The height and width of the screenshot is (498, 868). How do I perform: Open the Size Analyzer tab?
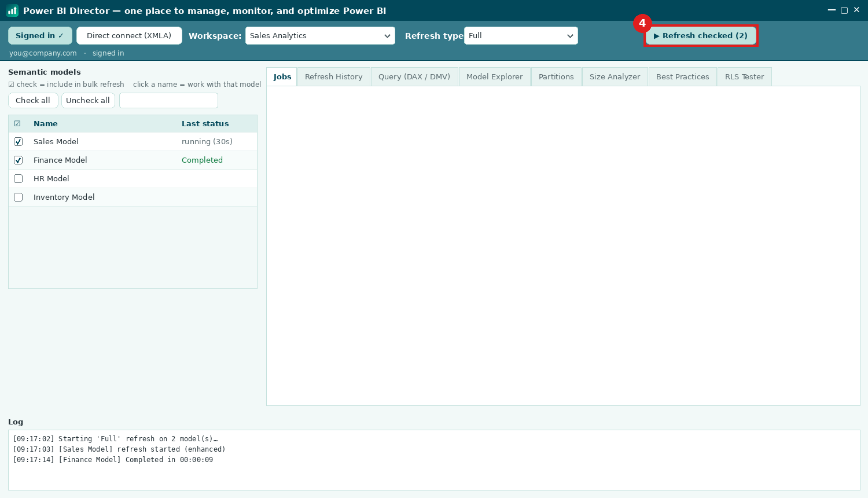coord(615,77)
